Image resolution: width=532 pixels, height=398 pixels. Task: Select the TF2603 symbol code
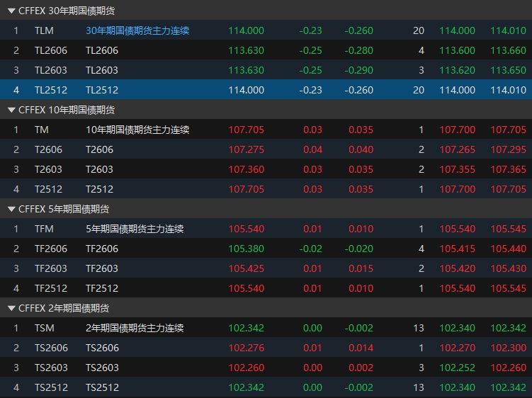(x=51, y=268)
